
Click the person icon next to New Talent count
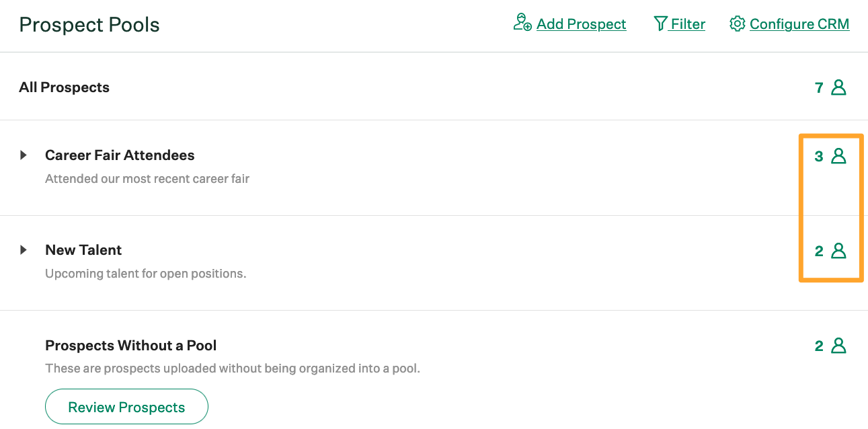pos(838,250)
